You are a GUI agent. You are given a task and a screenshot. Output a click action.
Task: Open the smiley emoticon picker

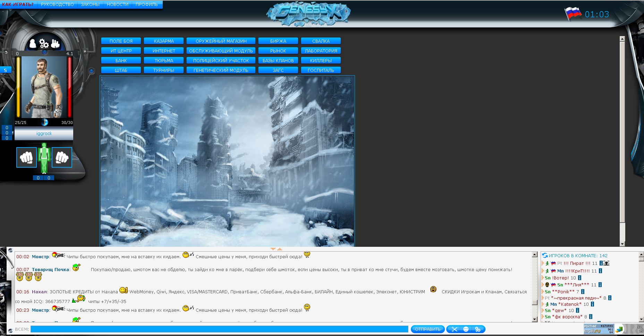click(x=466, y=329)
